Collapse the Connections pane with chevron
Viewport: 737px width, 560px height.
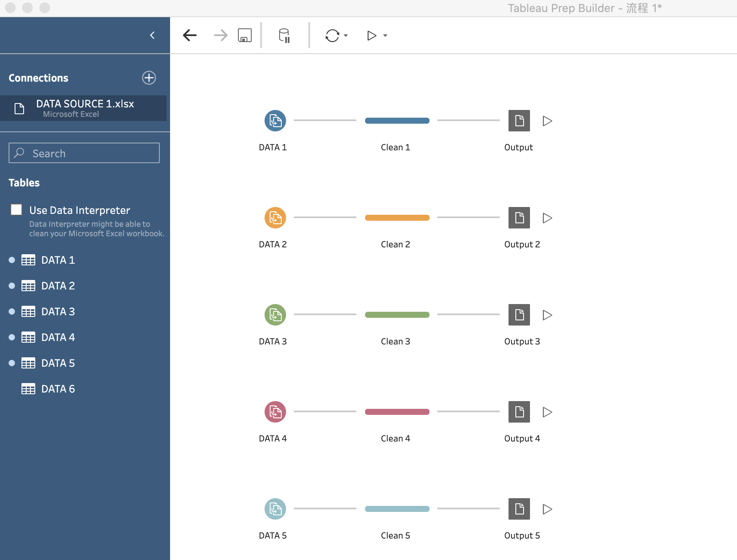(152, 35)
